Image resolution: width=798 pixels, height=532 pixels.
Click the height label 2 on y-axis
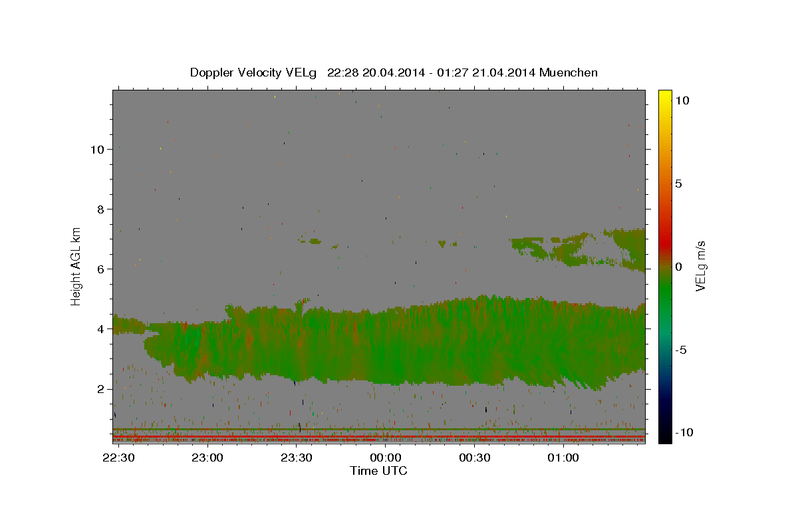(x=100, y=389)
